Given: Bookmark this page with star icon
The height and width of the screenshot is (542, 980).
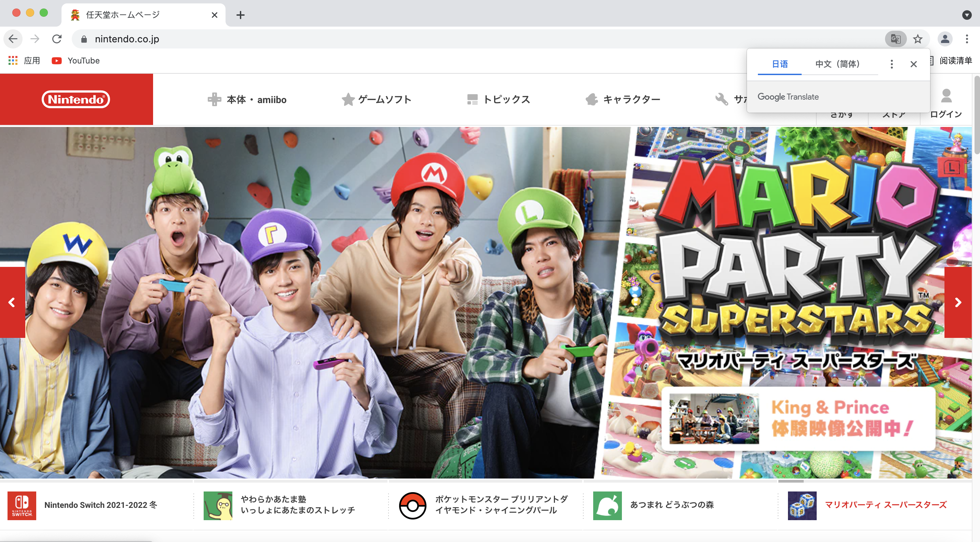Looking at the screenshot, I should pos(917,39).
